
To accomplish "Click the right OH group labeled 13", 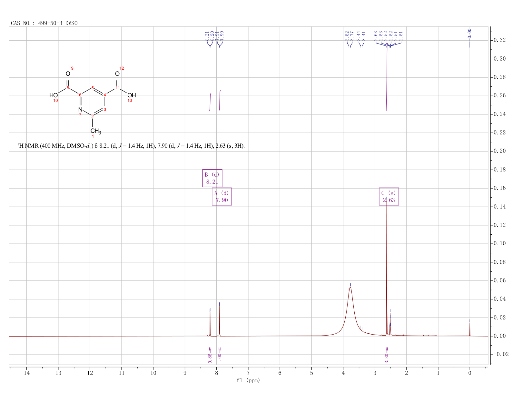I will click(132, 95).
